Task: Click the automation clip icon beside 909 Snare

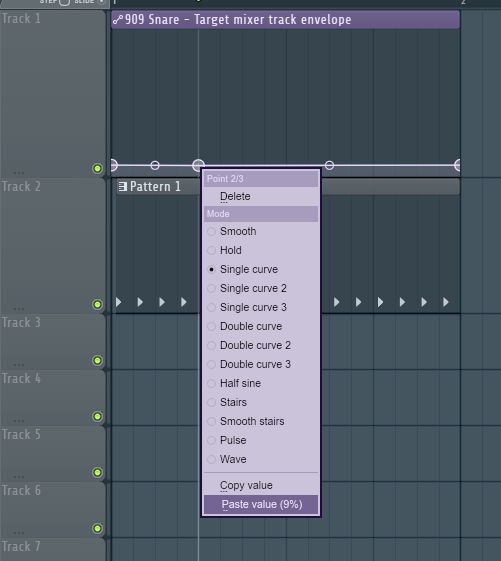Action: point(118,19)
